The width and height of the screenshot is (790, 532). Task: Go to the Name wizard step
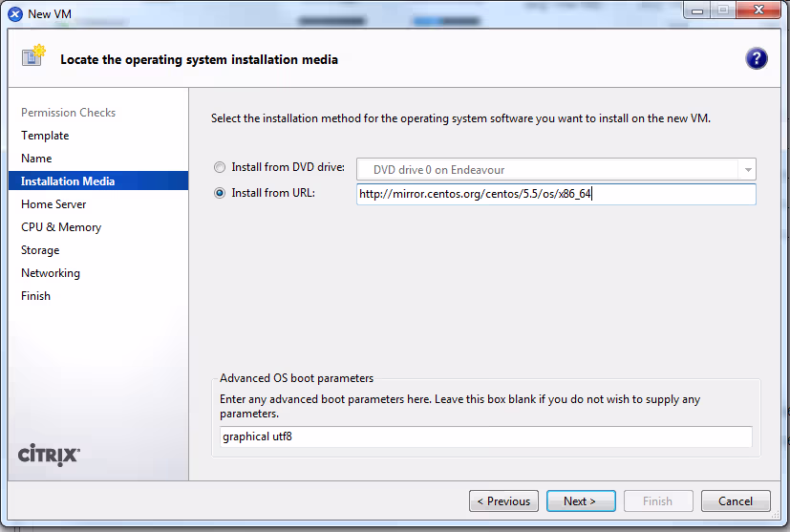coord(36,159)
